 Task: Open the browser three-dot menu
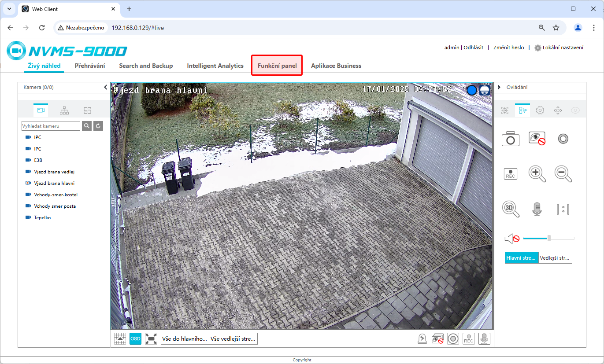tap(594, 28)
